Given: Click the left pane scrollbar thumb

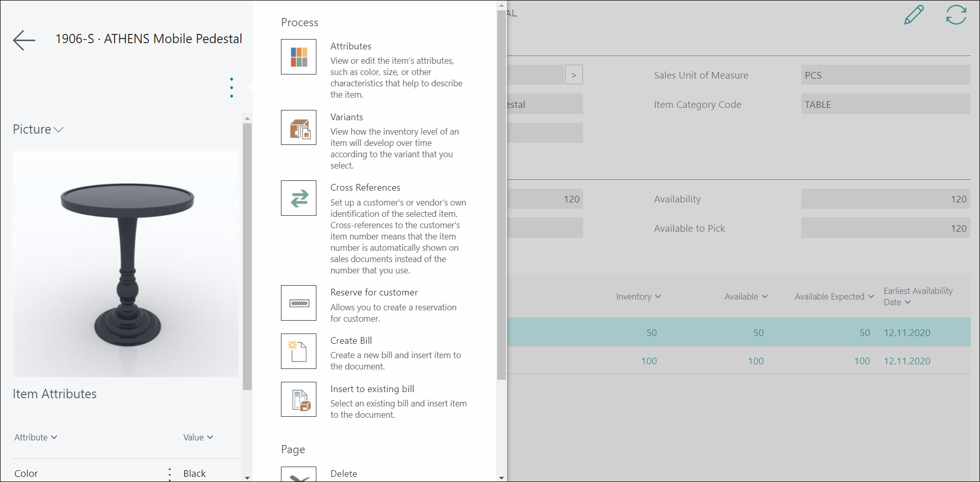Looking at the screenshot, I should [247, 256].
